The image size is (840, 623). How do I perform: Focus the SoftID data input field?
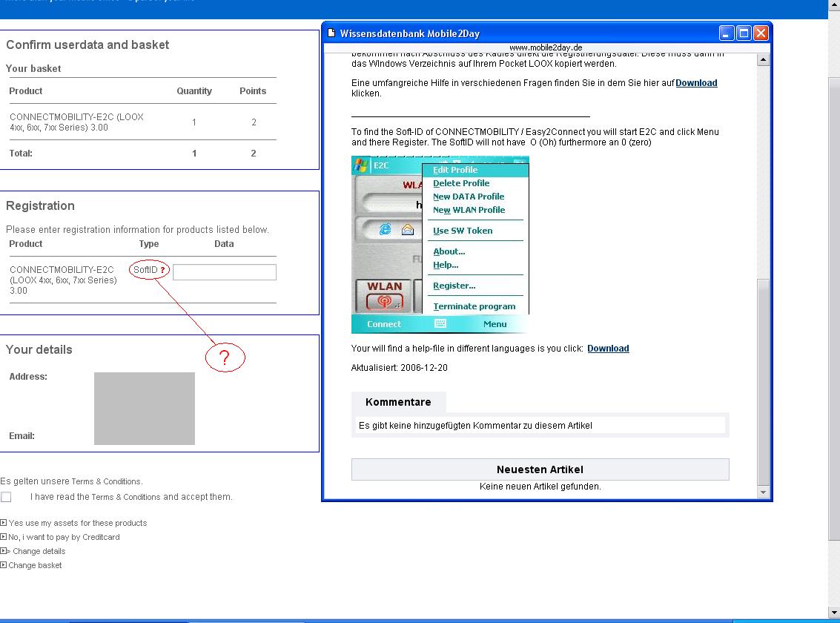(225, 272)
